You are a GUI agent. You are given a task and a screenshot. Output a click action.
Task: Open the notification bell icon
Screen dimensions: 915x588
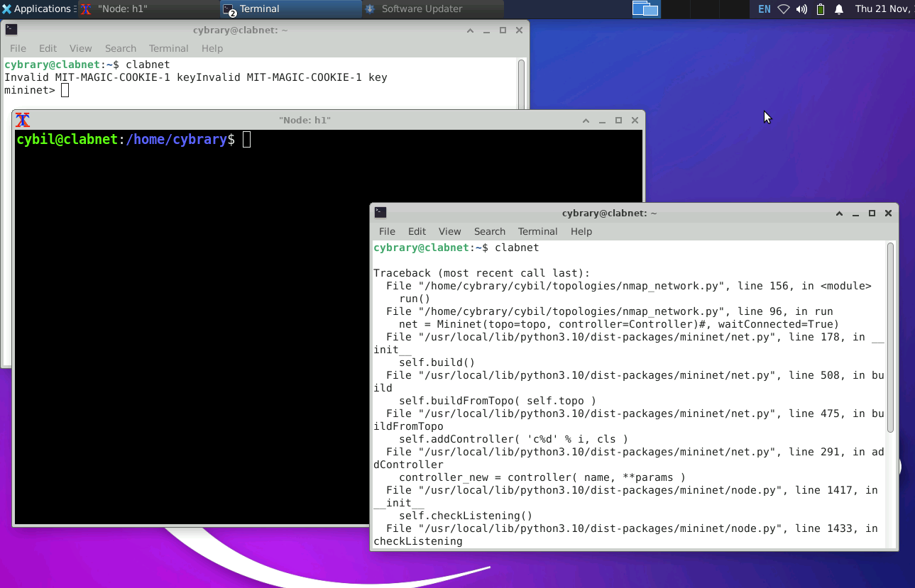point(839,9)
